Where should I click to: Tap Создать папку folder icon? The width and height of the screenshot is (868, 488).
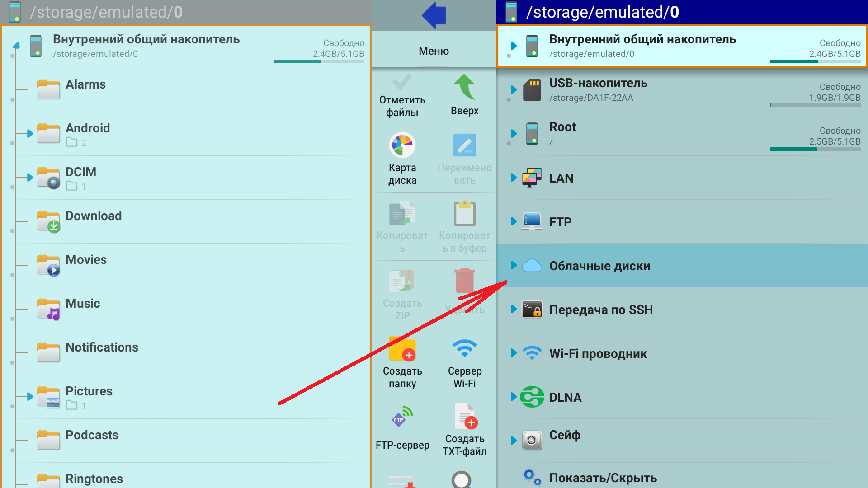point(402,348)
